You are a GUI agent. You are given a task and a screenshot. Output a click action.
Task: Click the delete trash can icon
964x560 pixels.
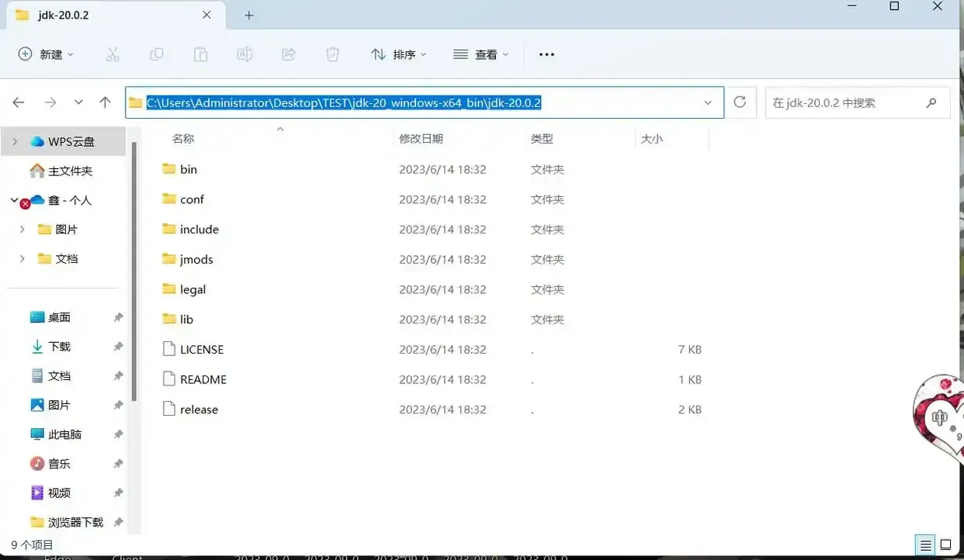coord(332,54)
